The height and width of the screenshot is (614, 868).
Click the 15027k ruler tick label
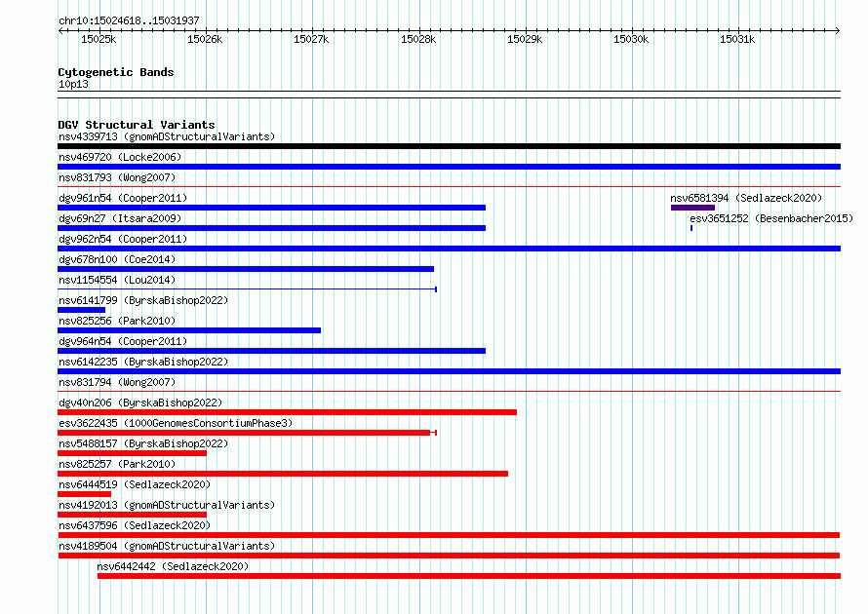(x=311, y=39)
